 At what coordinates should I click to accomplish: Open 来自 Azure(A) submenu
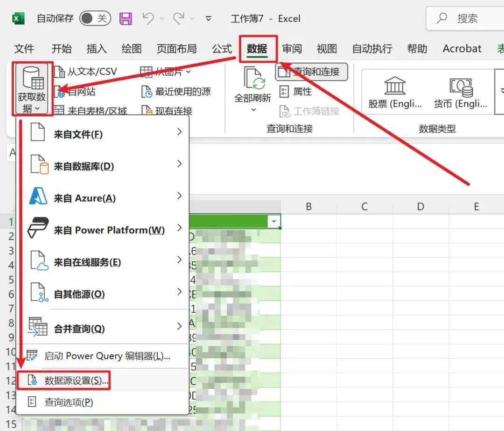pos(103,197)
